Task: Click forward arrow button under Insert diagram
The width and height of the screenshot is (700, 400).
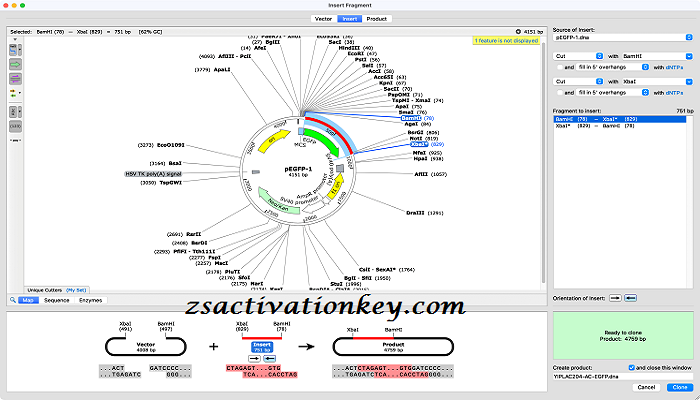Action: (x=254, y=358)
